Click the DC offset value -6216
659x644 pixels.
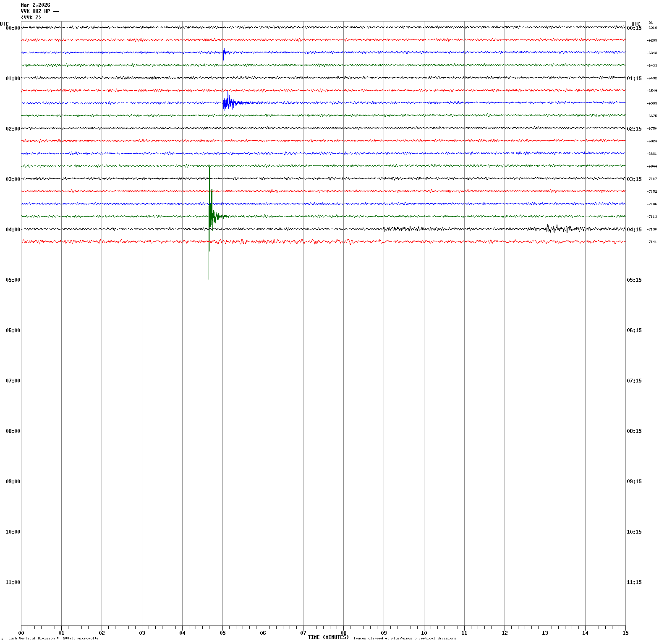[x=652, y=28]
